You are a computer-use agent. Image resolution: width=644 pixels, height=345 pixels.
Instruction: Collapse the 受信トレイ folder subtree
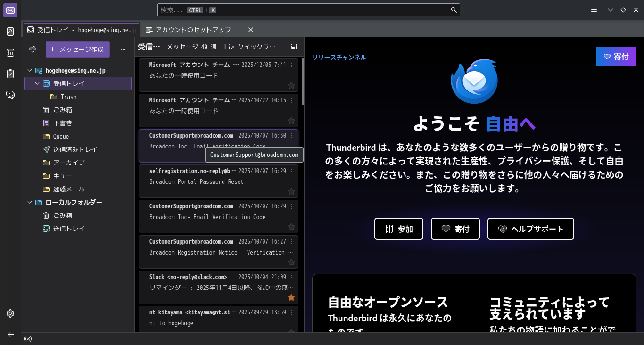pos(37,83)
